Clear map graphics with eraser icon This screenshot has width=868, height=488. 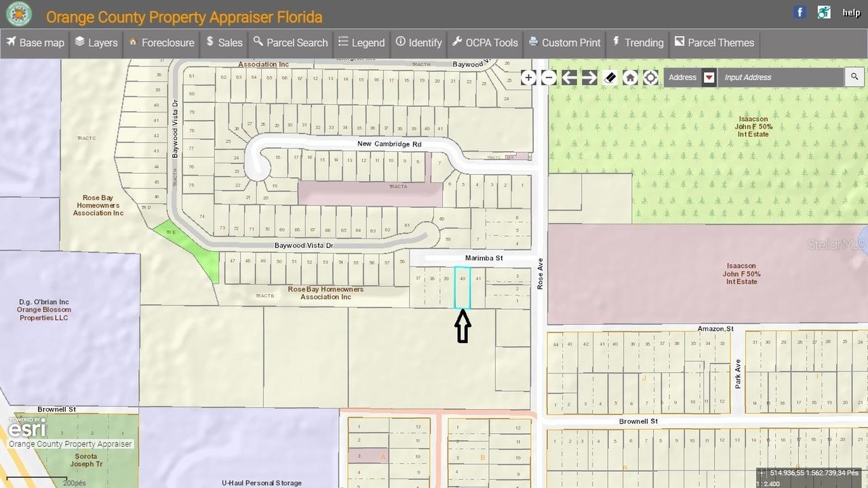point(610,77)
